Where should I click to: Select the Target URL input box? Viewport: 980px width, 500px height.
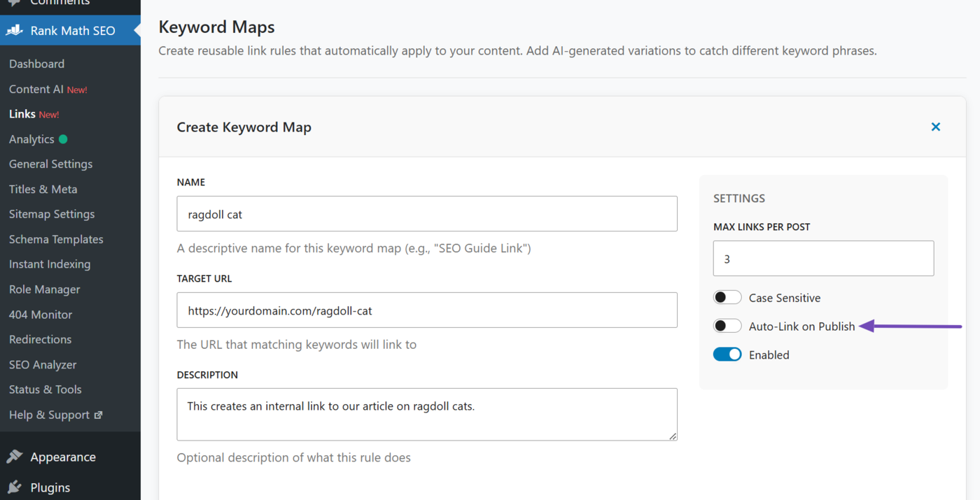point(427,310)
